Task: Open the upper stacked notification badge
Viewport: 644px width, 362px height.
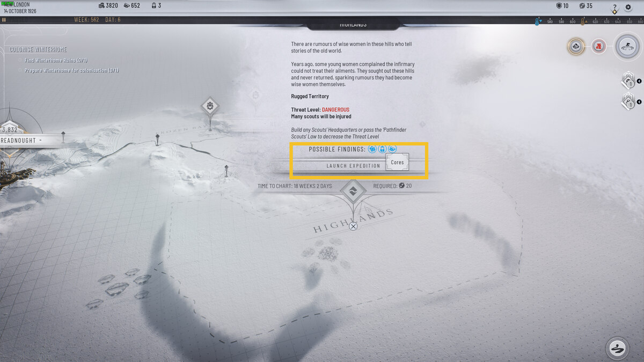Action: click(x=628, y=81)
